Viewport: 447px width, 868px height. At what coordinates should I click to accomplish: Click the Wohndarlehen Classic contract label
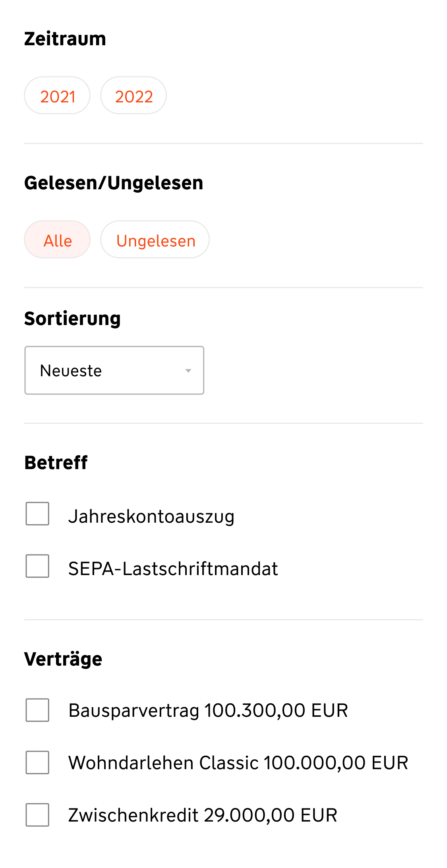pos(238,763)
